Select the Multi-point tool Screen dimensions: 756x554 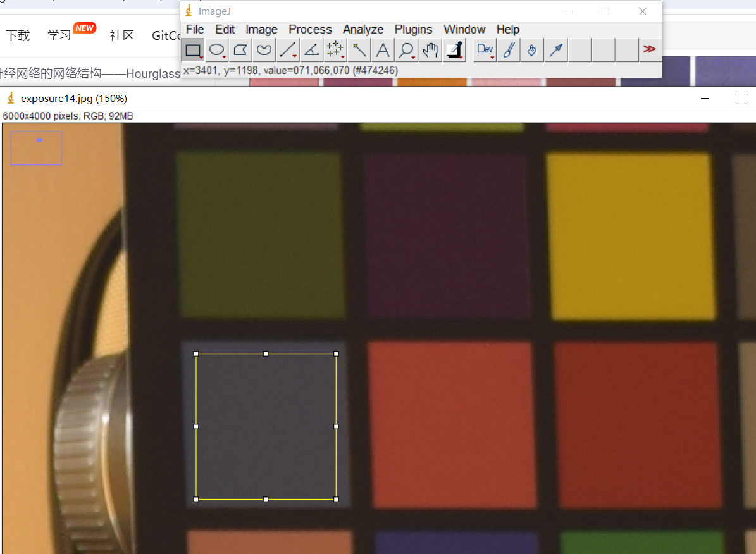(335, 50)
